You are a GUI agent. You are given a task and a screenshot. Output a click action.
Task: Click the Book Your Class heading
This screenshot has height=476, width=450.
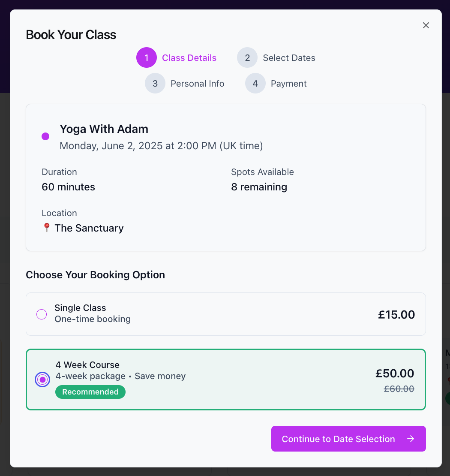71,34
